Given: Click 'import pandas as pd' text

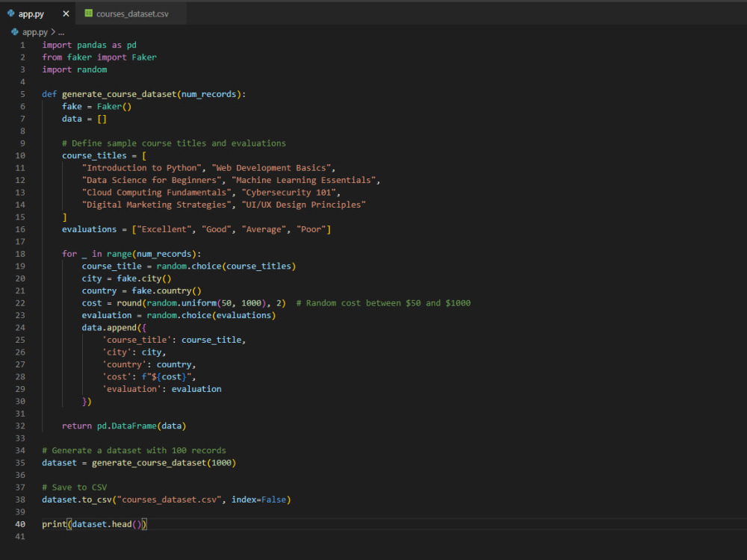Looking at the screenshot, I should point(89,46).
